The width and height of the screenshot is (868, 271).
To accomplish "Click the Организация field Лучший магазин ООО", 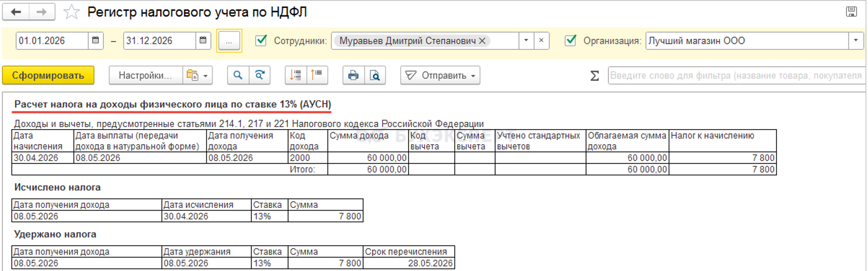I will point(747,40).
